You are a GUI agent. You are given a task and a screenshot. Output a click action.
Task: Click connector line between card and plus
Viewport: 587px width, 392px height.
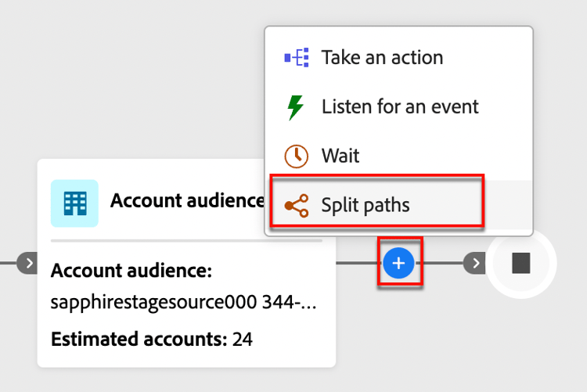(x=359, y=263)
